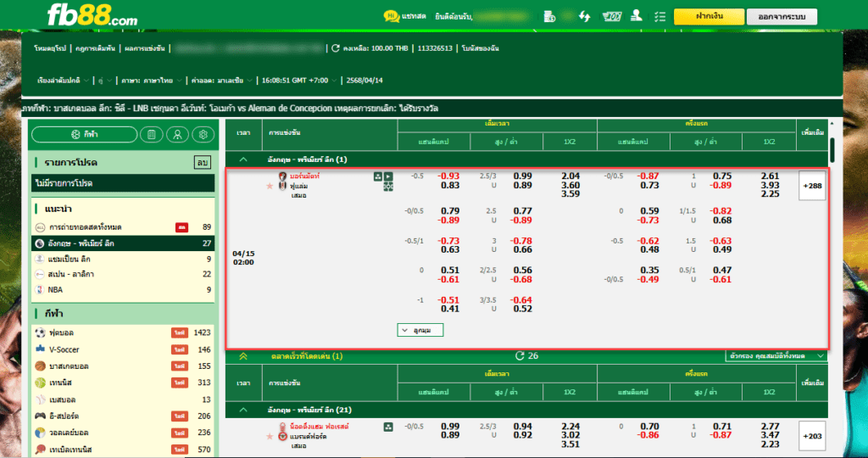Open the match results link
The height and width of the screenshot is (458, 868).
144,48
